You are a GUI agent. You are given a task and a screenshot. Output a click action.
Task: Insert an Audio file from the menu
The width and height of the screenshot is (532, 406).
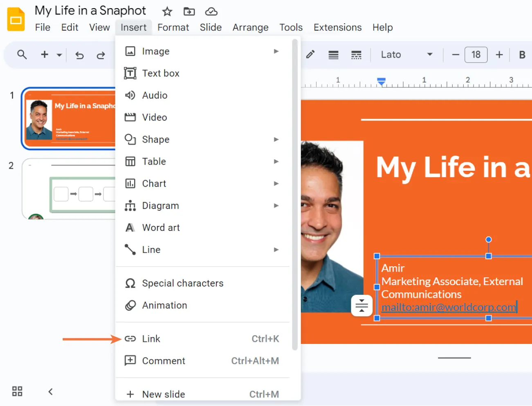155,95
